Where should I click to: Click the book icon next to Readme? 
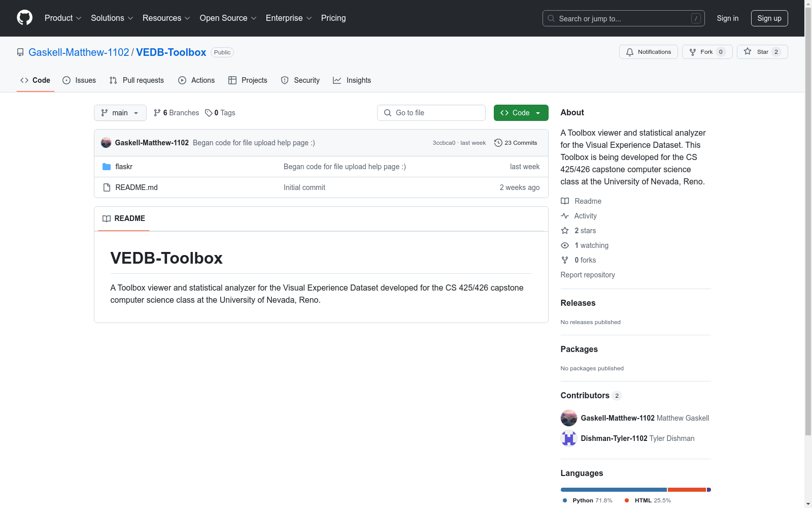click(x=565, y=201)
